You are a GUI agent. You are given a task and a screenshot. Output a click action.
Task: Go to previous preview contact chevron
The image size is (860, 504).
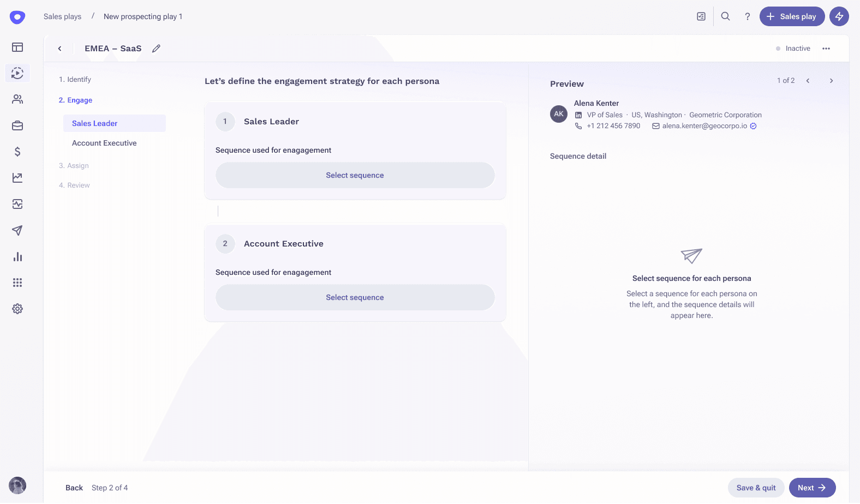tap(808, 81)
